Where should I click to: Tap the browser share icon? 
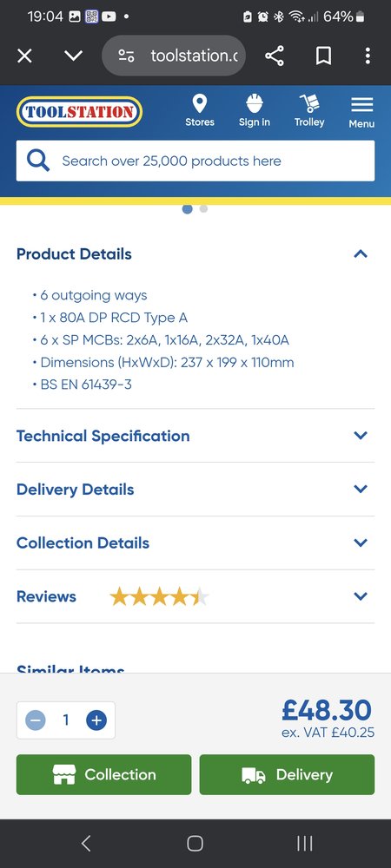click(x=275, y=56)
